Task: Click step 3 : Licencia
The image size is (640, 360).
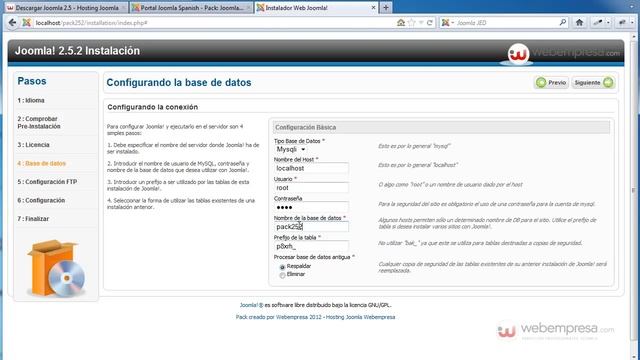Action: (33, 145)
